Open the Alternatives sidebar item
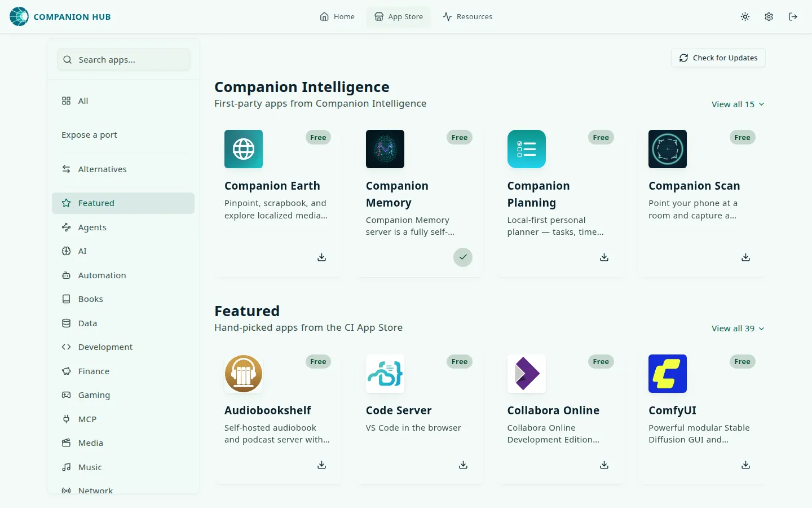This screenshot has width=812, height=508. [123, 169]
